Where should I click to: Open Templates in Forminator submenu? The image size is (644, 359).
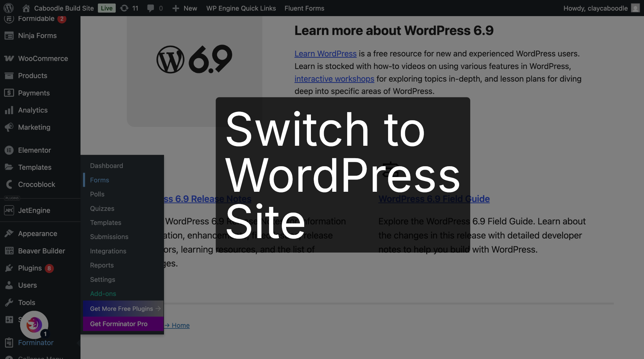coord(105,223)
